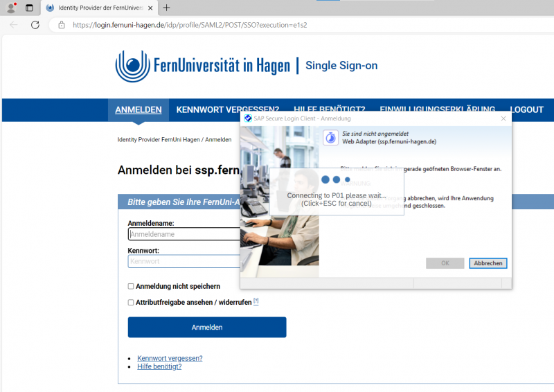554x392 pixels.
Task: Open the Hilfe benötigt? link at bottom
Action: click(x=159, y=366)
